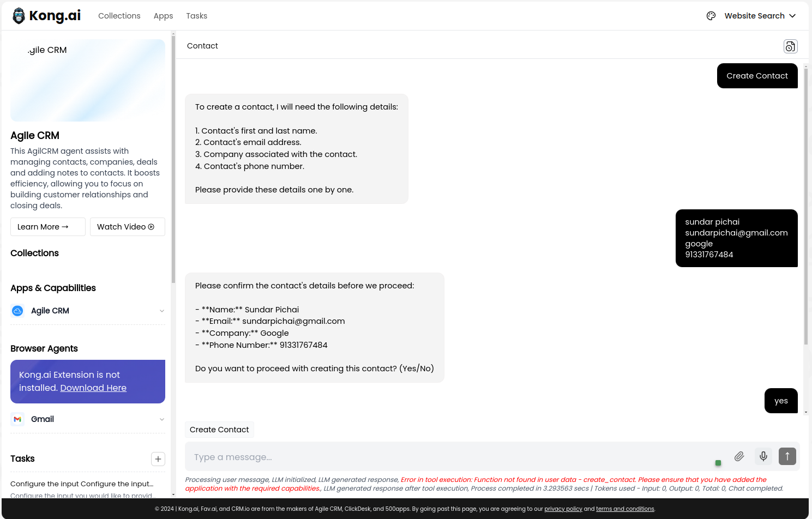812x519 pixels.
Task: Open the Tasks menu
Action: [x=197, y=16]
